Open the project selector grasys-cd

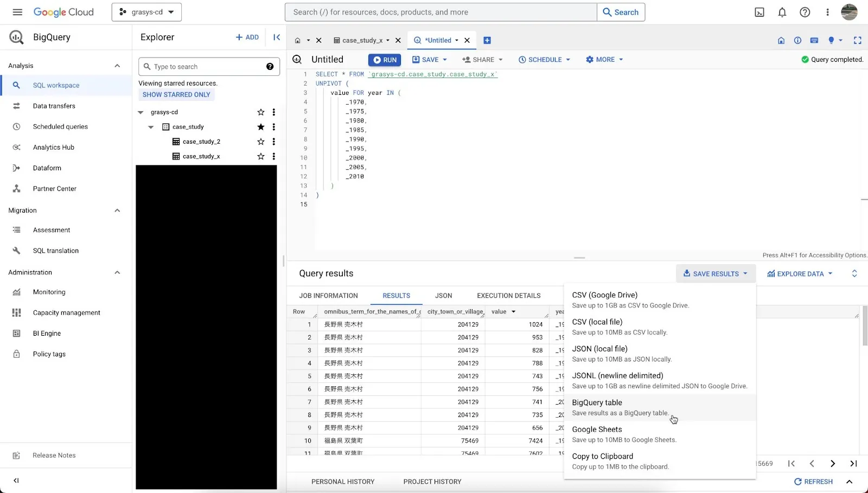tap(146, 12)
